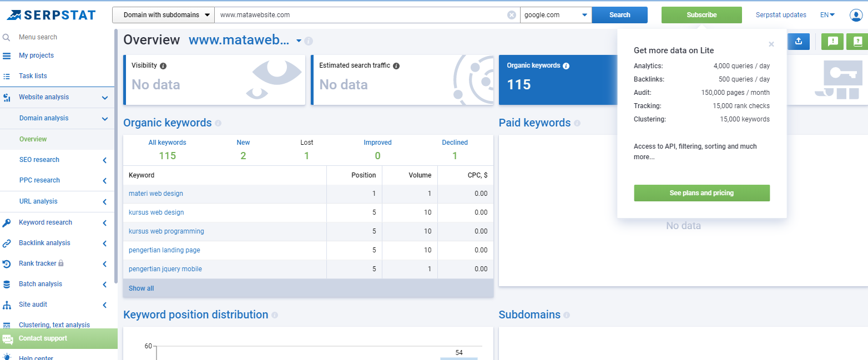Image resolution: width=868 pixels, height=360 pixels.
Task: Click Show all under the keywords table
Action: 142,288
